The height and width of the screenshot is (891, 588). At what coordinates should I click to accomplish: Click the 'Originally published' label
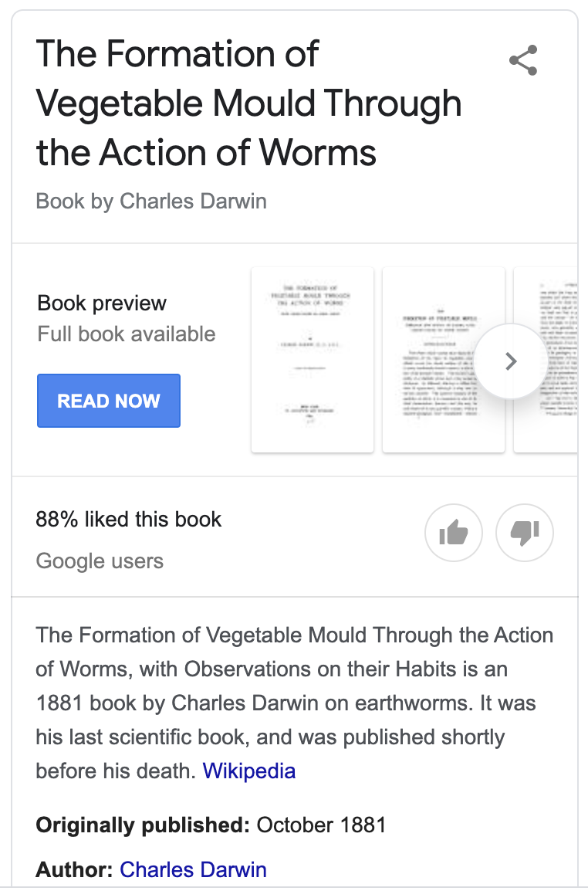143,825
